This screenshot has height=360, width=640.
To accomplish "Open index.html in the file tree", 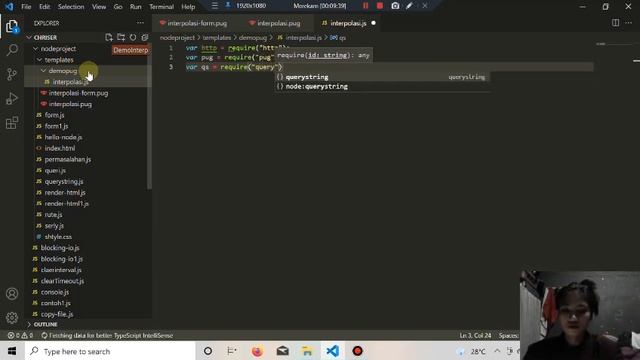I will coord(60,148).
